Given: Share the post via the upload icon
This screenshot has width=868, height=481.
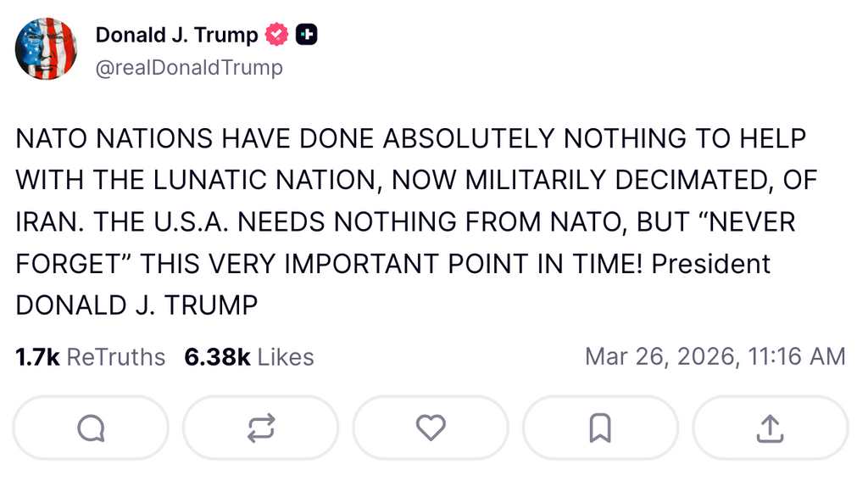Looking at the screenshot, I should (x=770, y=428).
